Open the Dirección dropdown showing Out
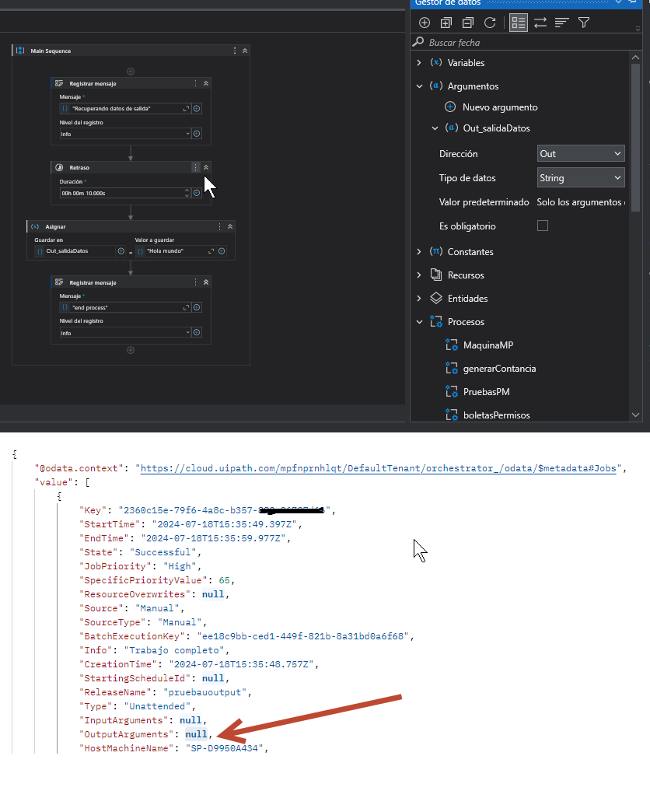The width and height of the screenshot is (650, 812). pos(580,153)
